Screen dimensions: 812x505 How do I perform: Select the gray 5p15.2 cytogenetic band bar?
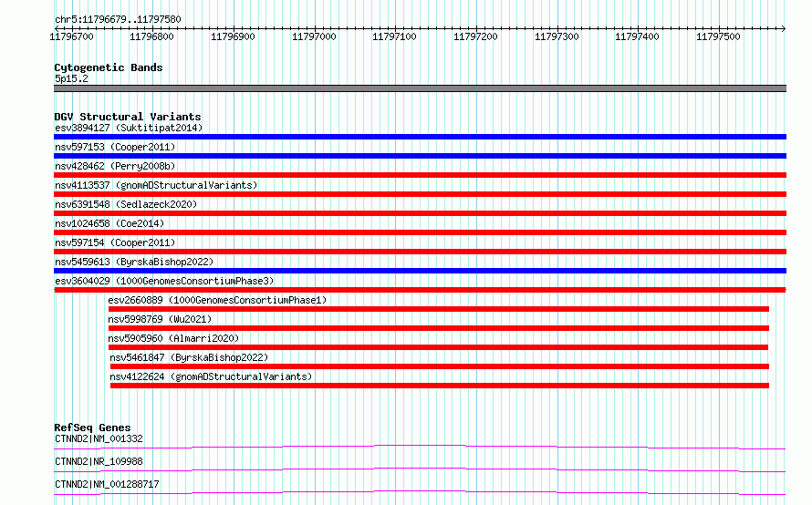click(420, 88)
